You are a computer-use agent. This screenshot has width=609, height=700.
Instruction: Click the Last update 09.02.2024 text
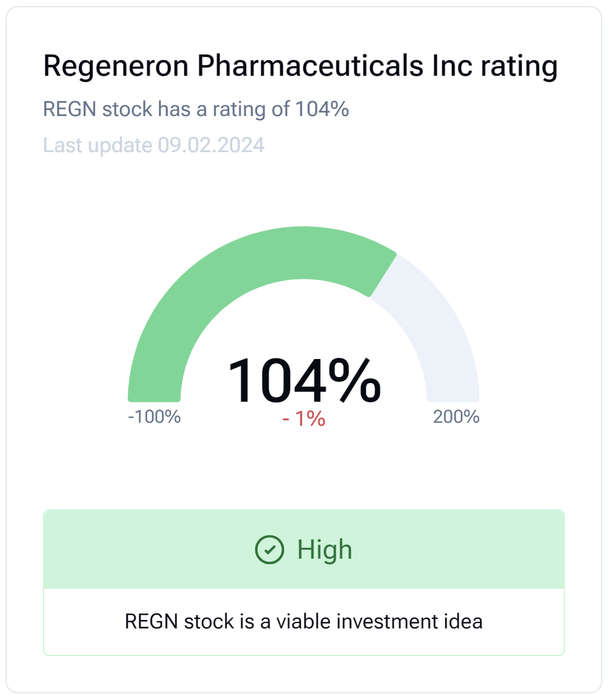point(154,145)
